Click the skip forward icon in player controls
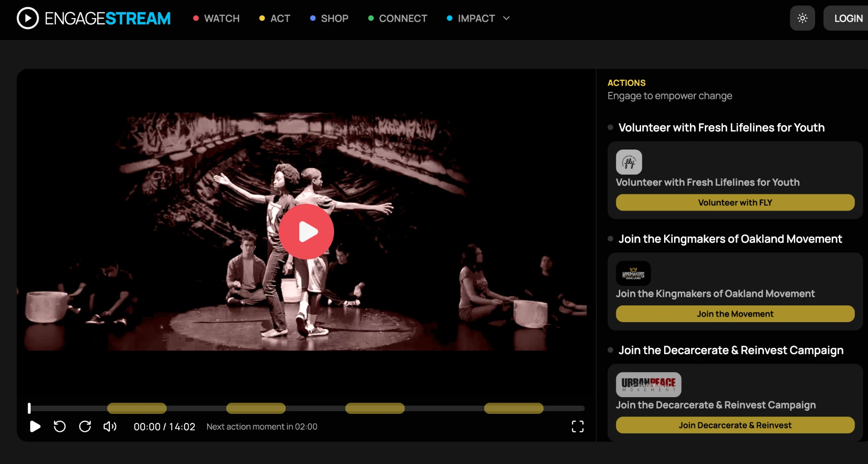 click(x=85, y=427)
